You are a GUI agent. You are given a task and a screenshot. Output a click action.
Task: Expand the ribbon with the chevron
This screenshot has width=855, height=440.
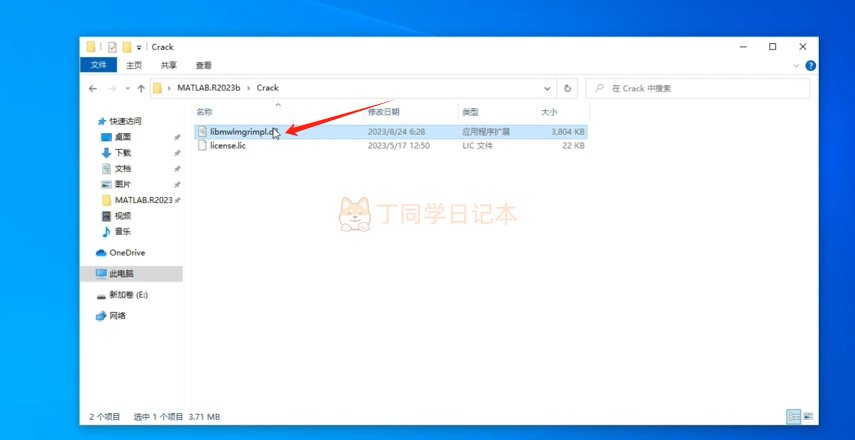(x=796, y=65)
